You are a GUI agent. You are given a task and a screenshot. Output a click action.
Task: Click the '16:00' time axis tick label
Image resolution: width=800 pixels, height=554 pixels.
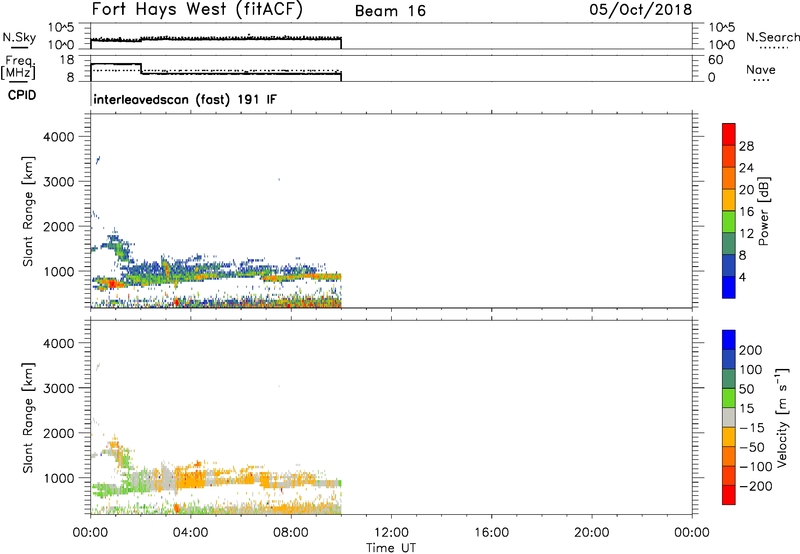[491, 533]
